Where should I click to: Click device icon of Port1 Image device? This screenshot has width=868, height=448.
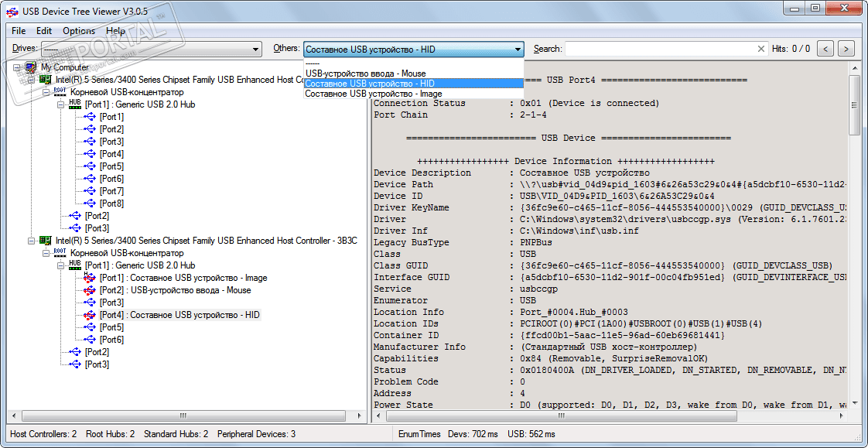pyautogui.click(x=89, y=278)
